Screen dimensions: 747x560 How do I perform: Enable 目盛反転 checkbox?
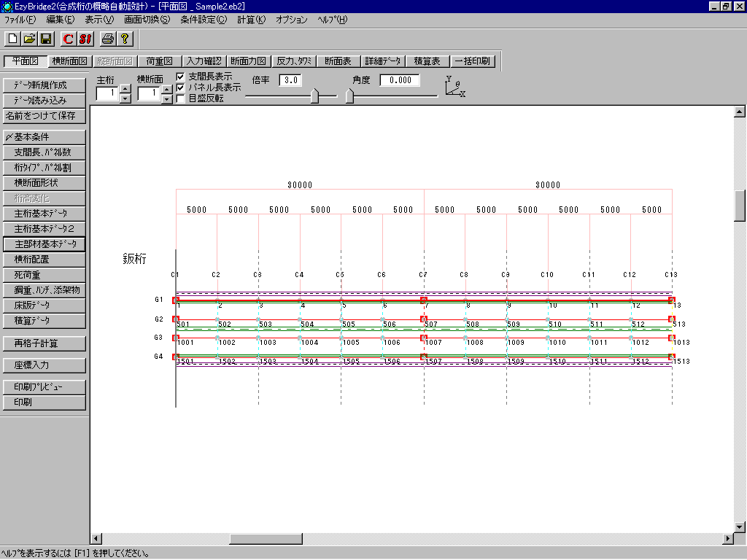click(x=181, y=98)
